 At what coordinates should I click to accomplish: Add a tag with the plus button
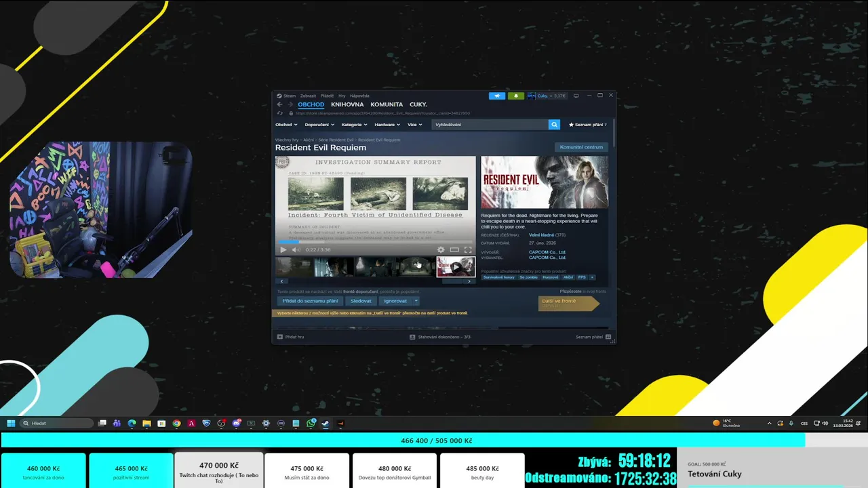[x=592, y=277]
